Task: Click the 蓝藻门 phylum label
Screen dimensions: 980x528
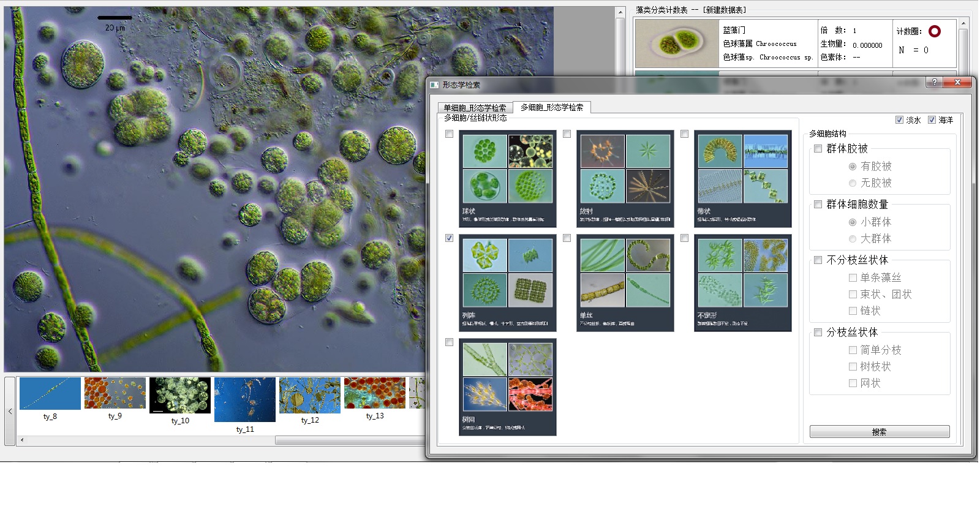Action: tap(734, 30)
